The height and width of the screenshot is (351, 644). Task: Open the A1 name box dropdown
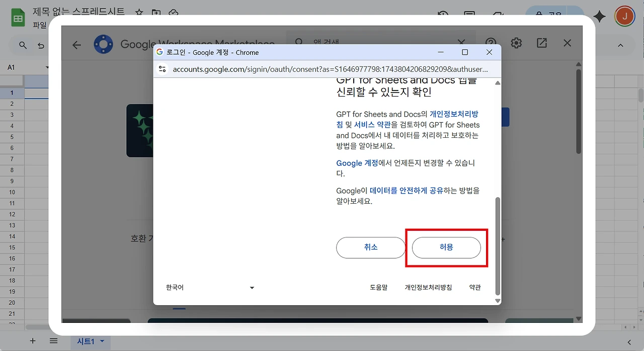[x=47, y=67]
